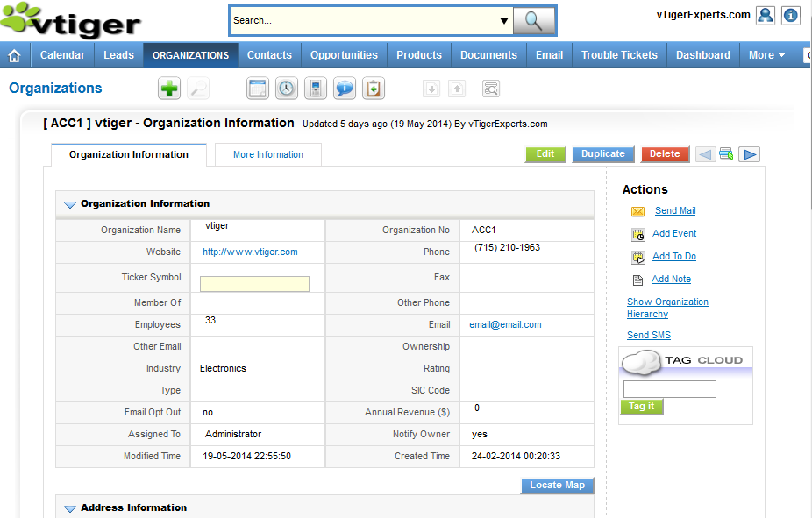Open the search box dropdown arrow
Image resolution: width=812 pixels, height=518 pixels.
coord(504,21)
